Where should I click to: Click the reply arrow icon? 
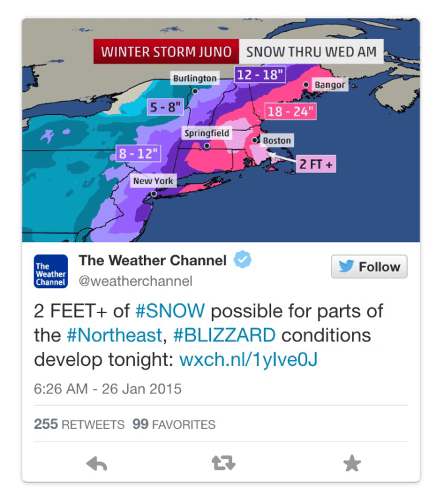tap(97, 465)
